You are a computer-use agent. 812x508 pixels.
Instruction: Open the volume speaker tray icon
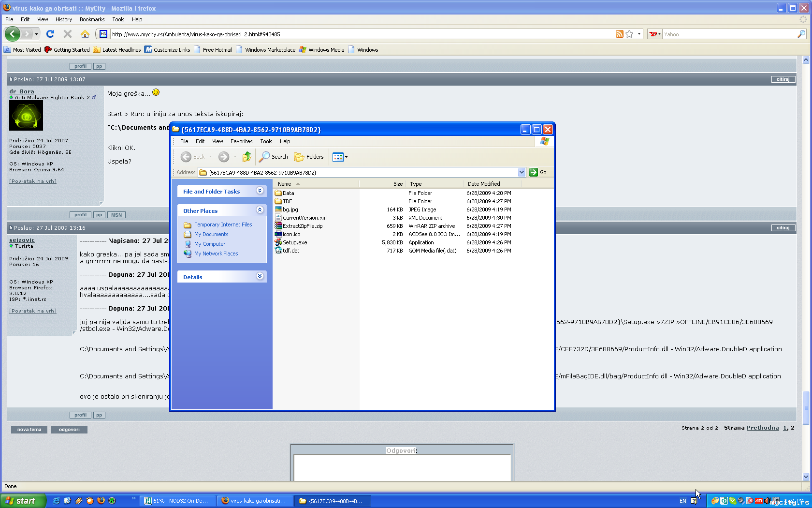pyautogui.click(x=767, y=501)
